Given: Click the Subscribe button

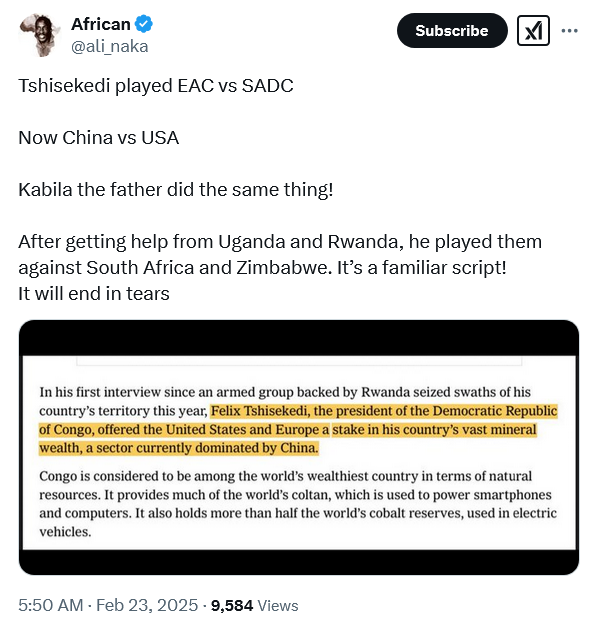Looking at the screenshot, I should coord(452,31).
